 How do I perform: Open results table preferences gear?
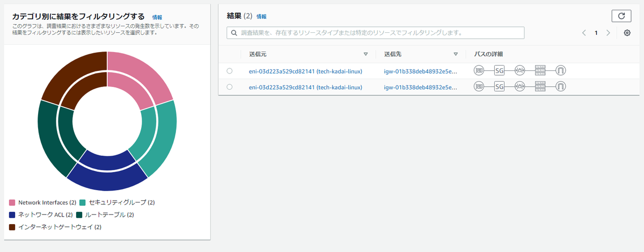click(627, 33)
